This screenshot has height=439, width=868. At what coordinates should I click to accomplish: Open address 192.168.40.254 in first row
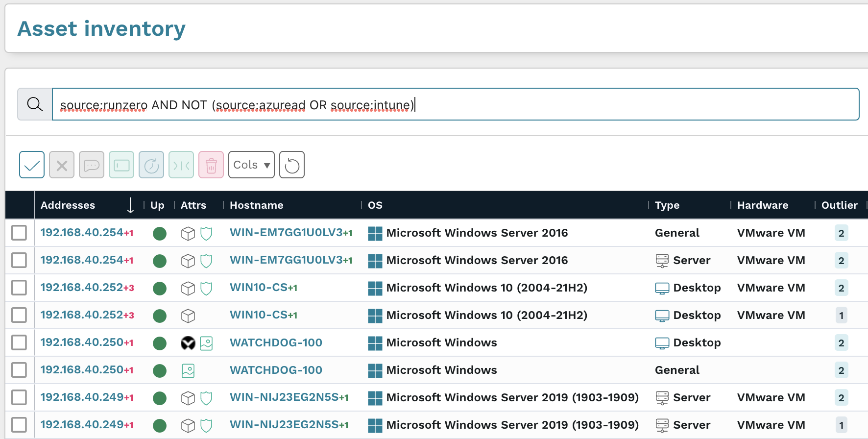click(x=82, y=233)
